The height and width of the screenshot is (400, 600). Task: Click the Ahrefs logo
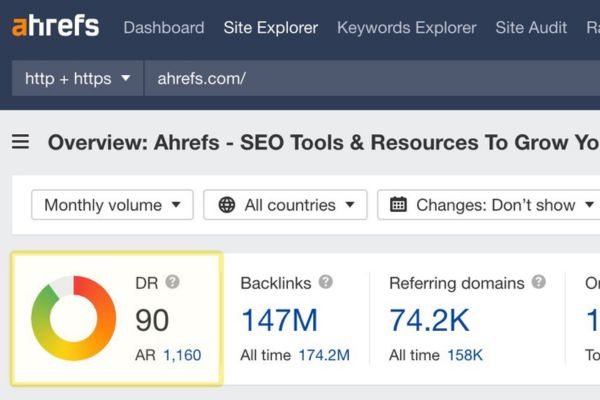pos(55,26)
